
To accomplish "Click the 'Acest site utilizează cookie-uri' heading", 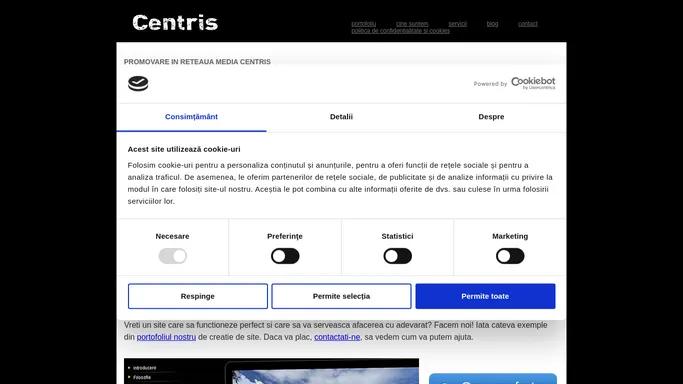I will click(x=184, y=149).
